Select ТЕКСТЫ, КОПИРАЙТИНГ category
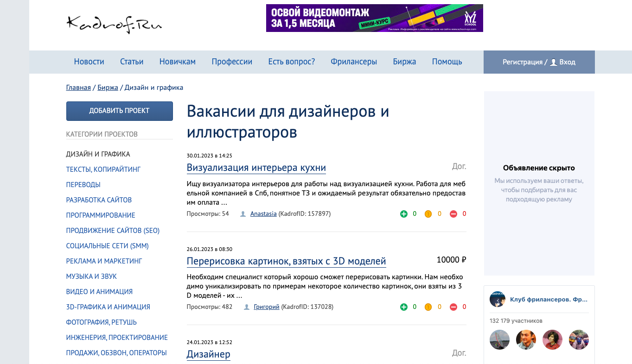 click(x=103, y=169)
